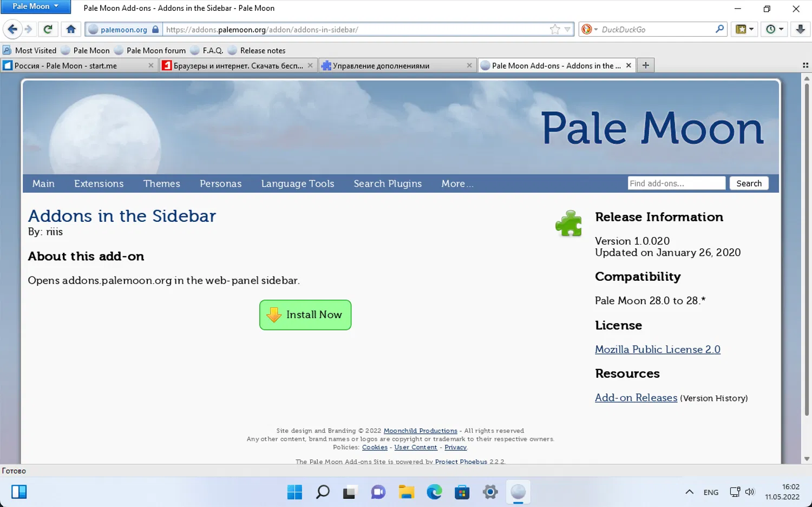The height and width of the screenshot is (507, 812).
Task: Go back with the Back arrow button
Action: (13, 29)
